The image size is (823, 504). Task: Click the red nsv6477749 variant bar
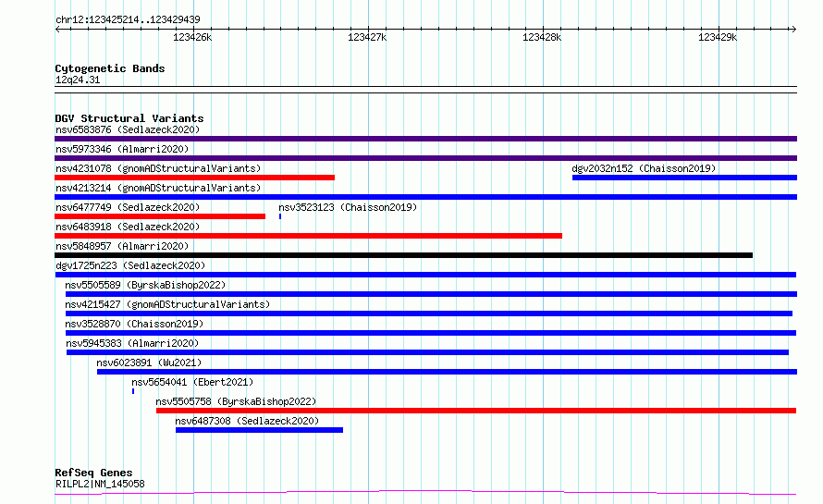(160, 216)
